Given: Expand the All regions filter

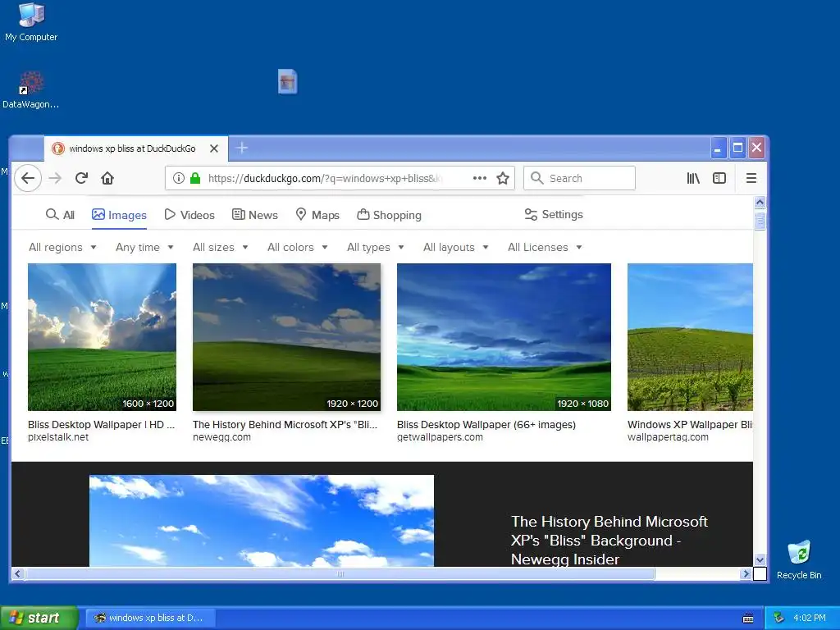Looking at the screenshot, I should pyautogui.click(x=62, y=247).
